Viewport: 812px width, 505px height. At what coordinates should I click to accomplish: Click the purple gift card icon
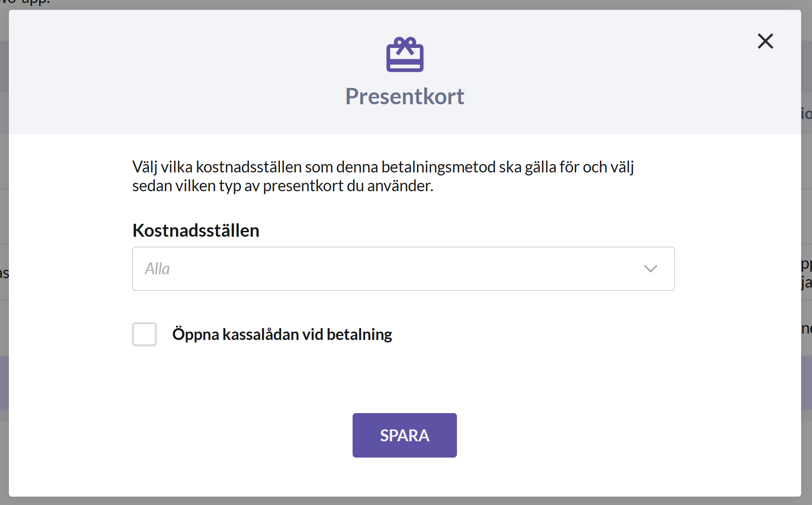(405, 54)
